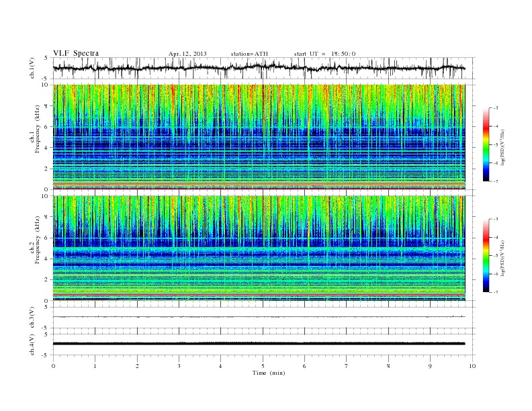Click the "3" tick on the time axis
This screenshot has height=411, width=532.
coord(179,366)
